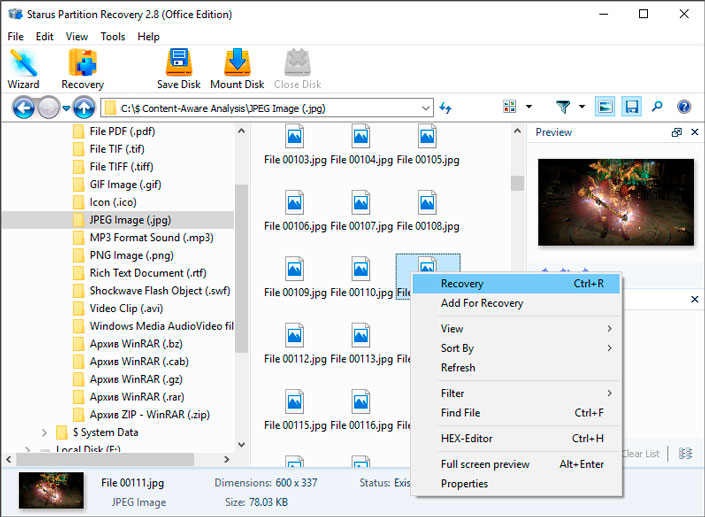
Task: Click the File 00111.jpg status thumbnail
Action: pyautogui.click(x=51, y=490)
